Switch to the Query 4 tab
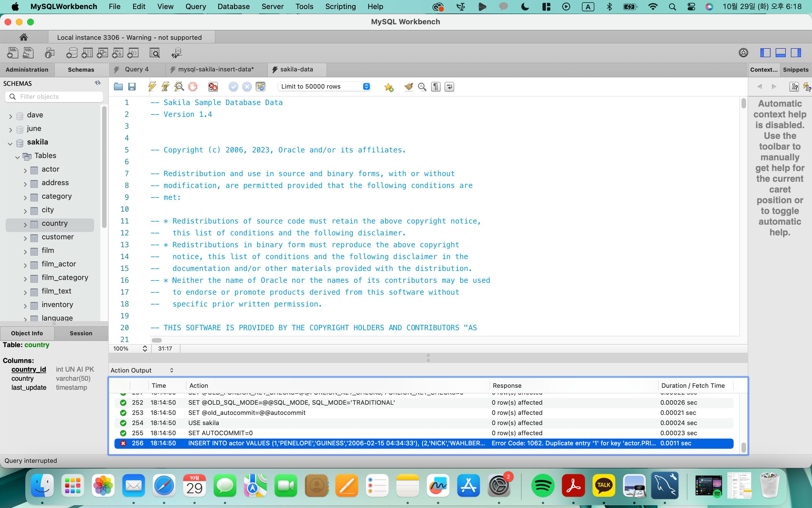Screen dimensions: 812x508 (136, 69)
